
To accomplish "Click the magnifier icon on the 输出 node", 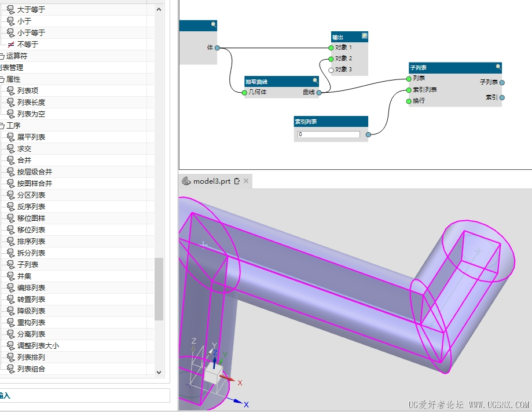I will pyautogui.click(x=364, y=36).
